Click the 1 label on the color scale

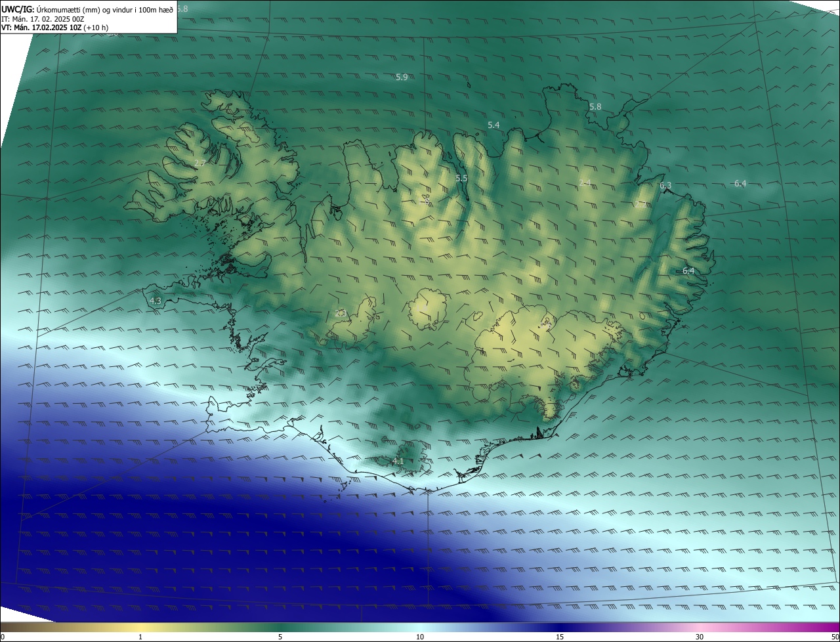[140, 637]
